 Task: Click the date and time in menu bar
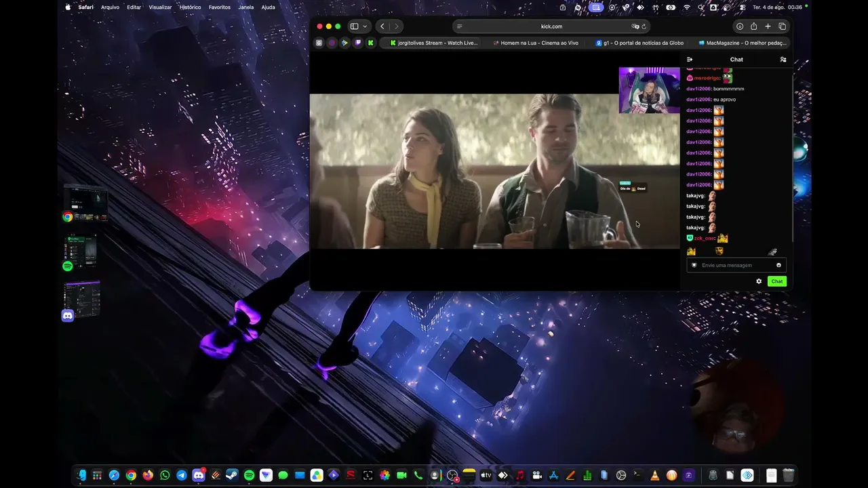click(777, 7)
